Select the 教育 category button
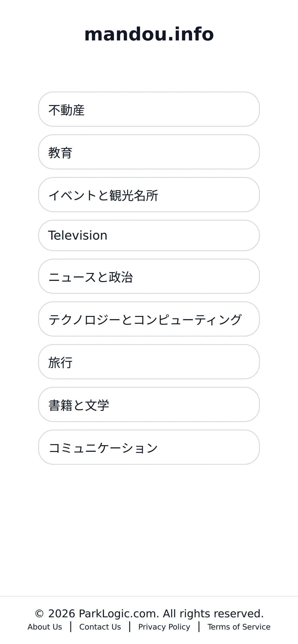Viewport: 298px width, 644px height. (149, 152)
